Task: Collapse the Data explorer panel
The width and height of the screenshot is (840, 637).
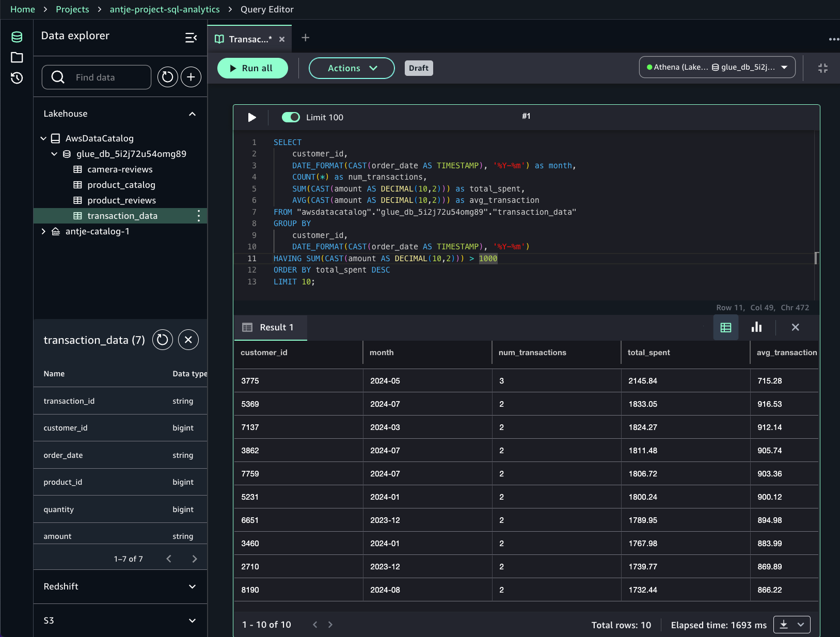Action: tap(191, 38)
